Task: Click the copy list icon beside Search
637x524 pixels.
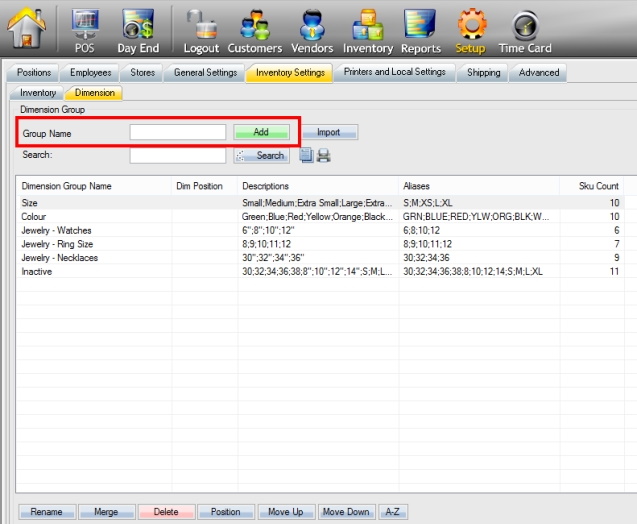Action: pyautogui.click(x=307, y=155)
